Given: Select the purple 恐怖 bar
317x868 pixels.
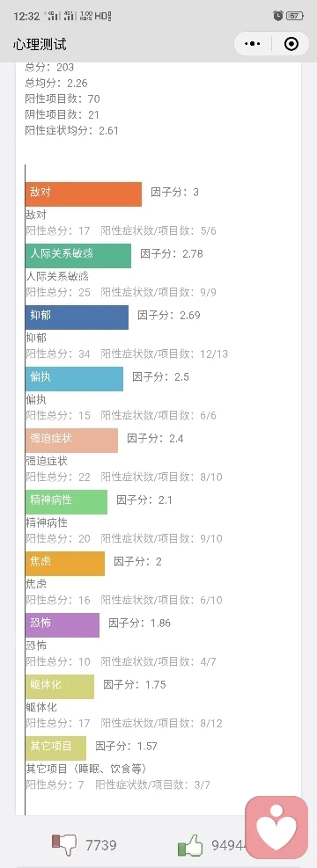Looking at the screenshot, I should [x=63, y=624].
